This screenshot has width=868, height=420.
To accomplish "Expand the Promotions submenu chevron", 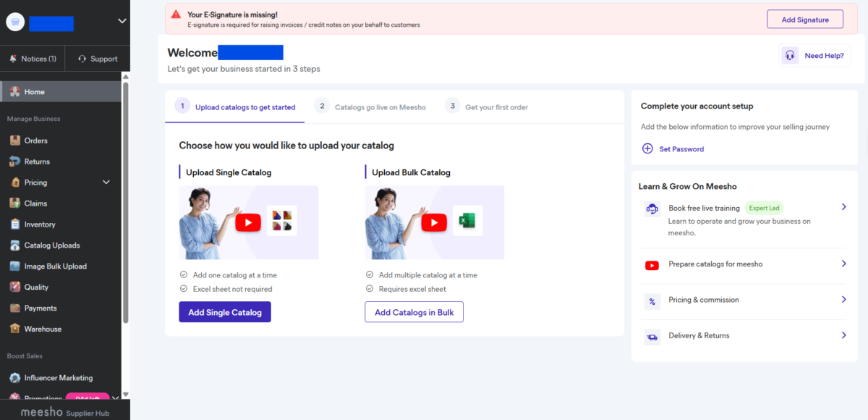I will 116,398.
